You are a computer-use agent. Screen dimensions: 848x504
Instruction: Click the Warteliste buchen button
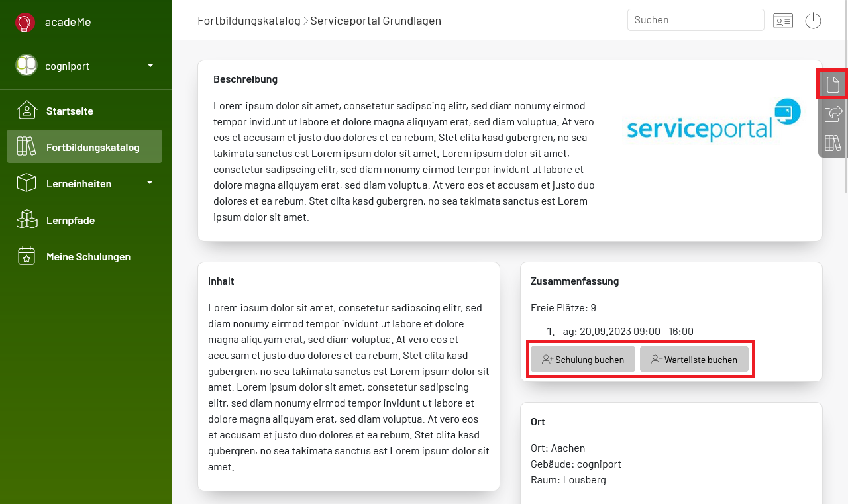point(694,359)
